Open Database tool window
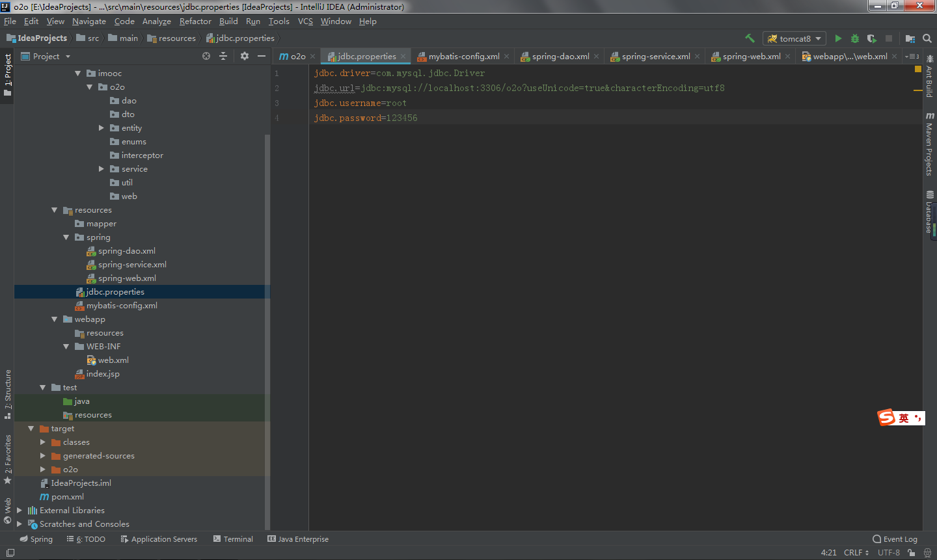 (x=930, y=212)
